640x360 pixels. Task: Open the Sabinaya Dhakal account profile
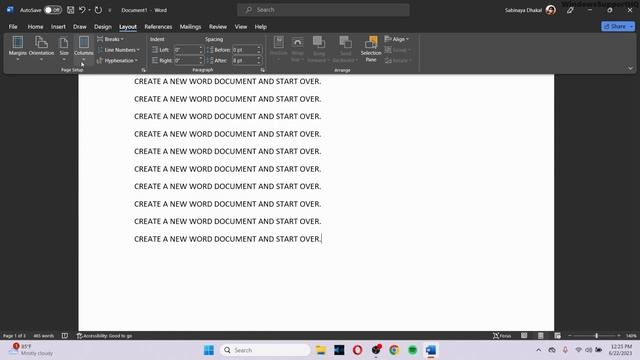530,10
